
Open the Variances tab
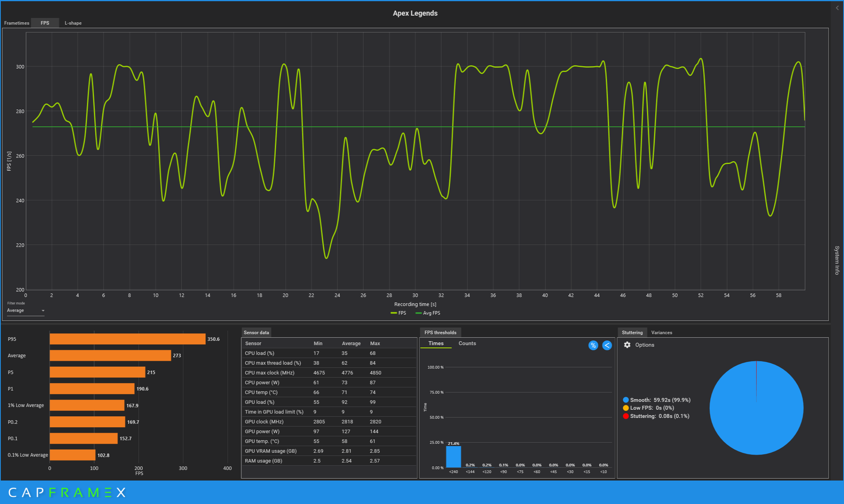pos(661,332)
